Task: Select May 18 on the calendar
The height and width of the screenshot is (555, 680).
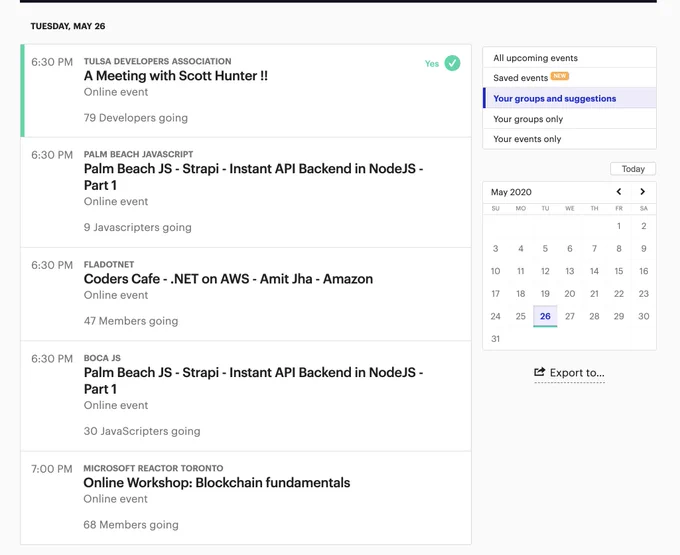Action: coord(520,294)
